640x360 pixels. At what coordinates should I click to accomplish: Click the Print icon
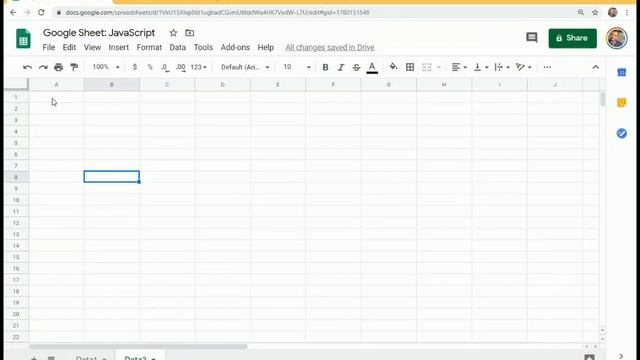pos(58,67)
